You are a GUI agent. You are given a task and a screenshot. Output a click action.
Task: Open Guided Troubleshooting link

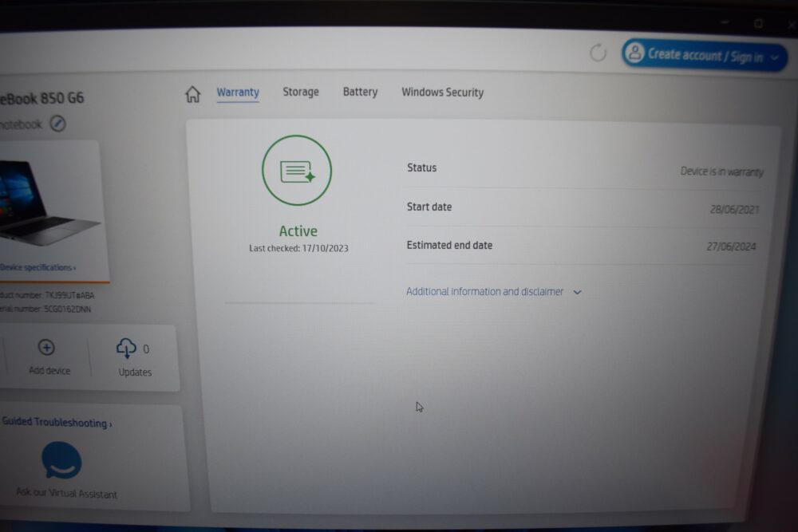57,423
